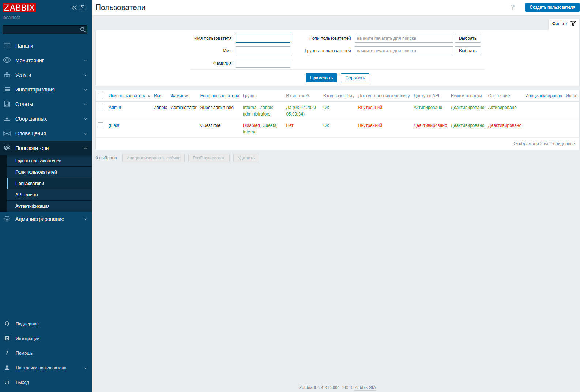Open Группы пользователей submenu item
The height and width of the screenshot is (392, 580).
(x=38, y=161)
